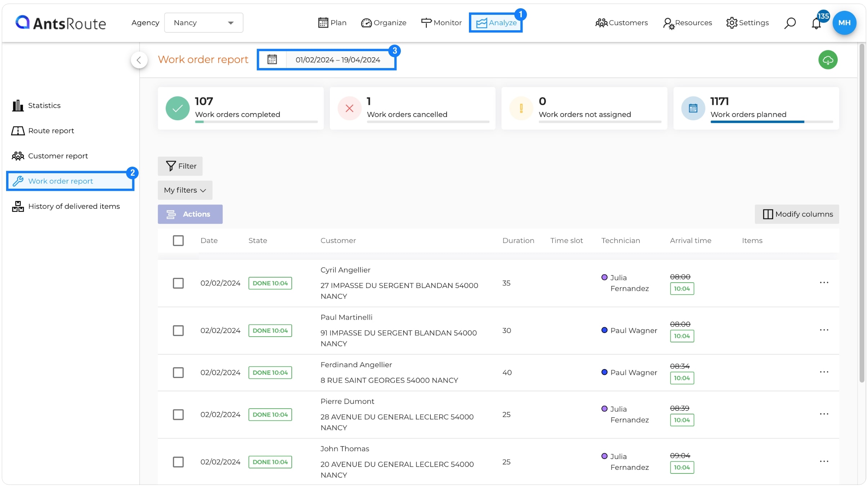This screenshot has width=868, height=490.
Task: Click green check icon on completed card
Action: point(178,108)
